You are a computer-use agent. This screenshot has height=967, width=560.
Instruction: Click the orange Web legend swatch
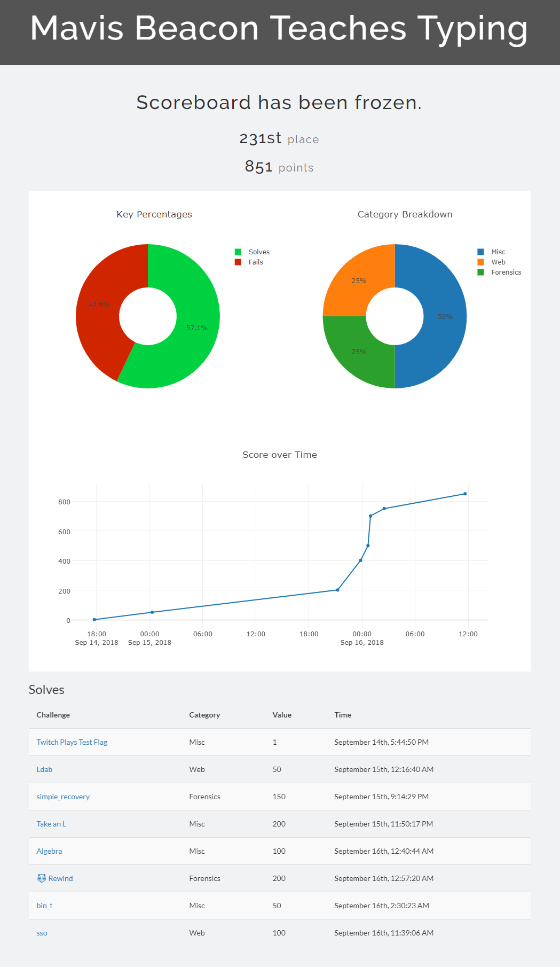pyautogui.click(x=480, y=262)
